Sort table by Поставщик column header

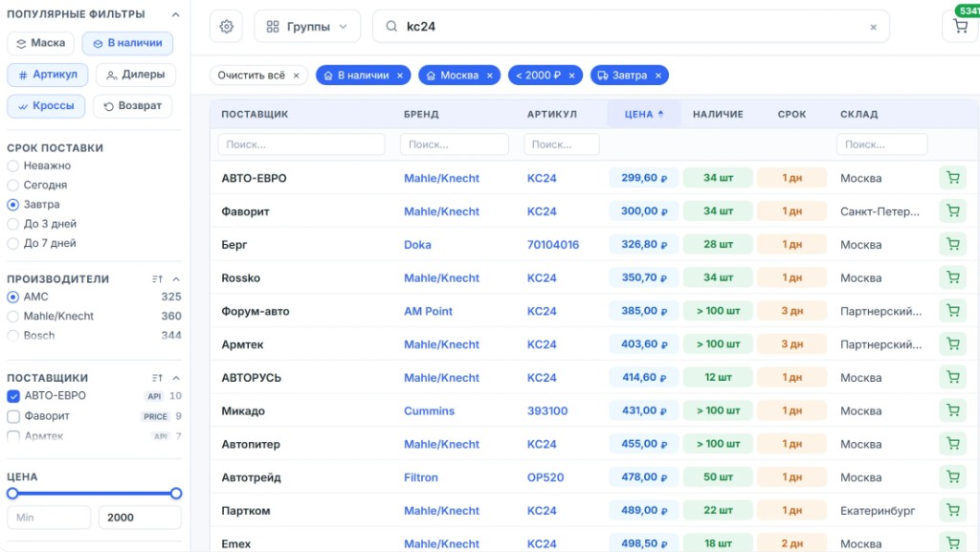point(255,114)
